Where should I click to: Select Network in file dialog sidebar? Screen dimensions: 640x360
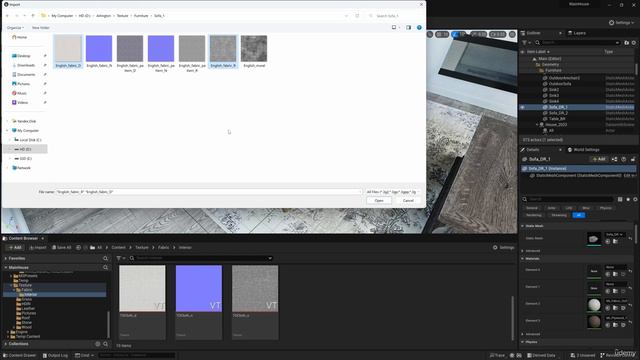pyautogui.click(x=21, y=168)
